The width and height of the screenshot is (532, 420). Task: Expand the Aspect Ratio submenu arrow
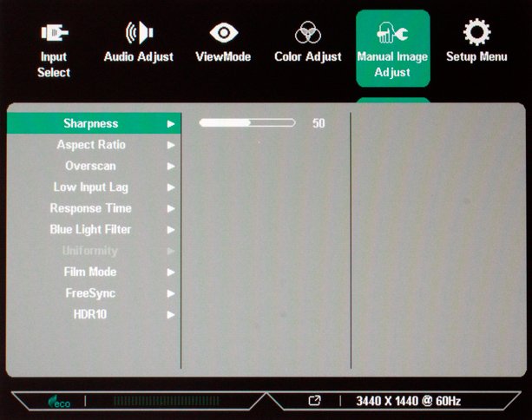(171, 145)
